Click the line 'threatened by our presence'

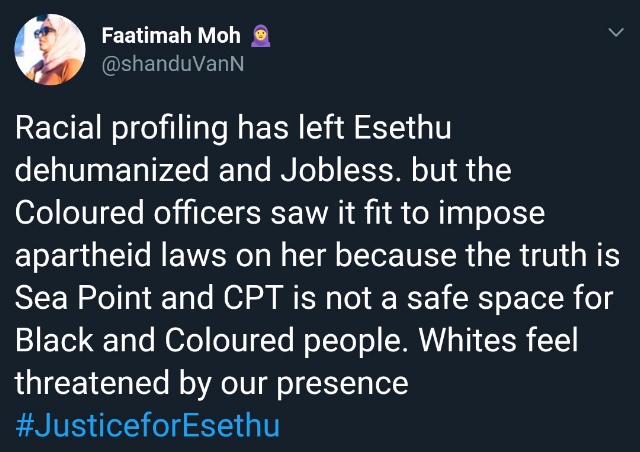212,384
